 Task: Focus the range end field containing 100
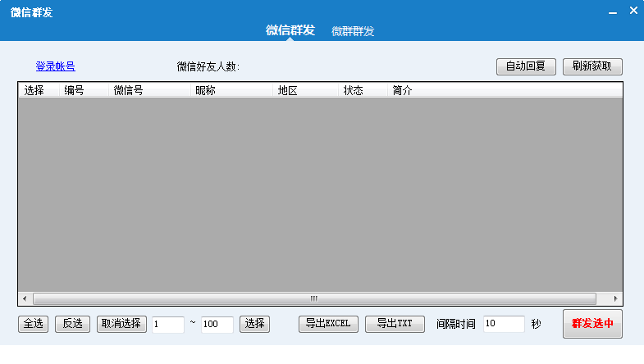pos(217,325)
